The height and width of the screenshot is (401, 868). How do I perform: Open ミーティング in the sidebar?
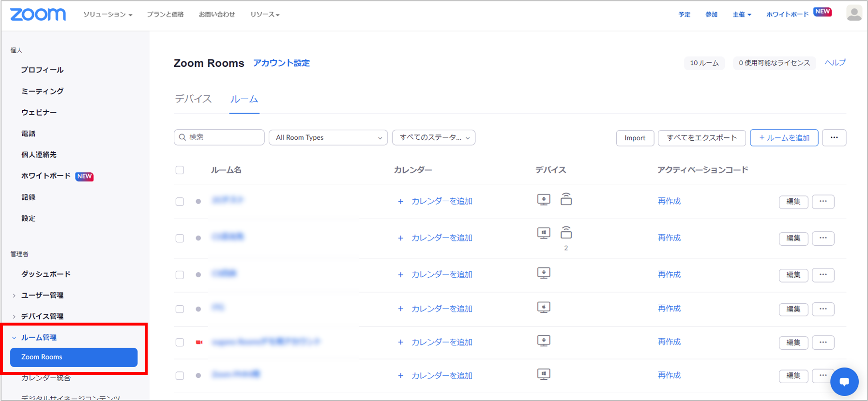coord(42,91)
